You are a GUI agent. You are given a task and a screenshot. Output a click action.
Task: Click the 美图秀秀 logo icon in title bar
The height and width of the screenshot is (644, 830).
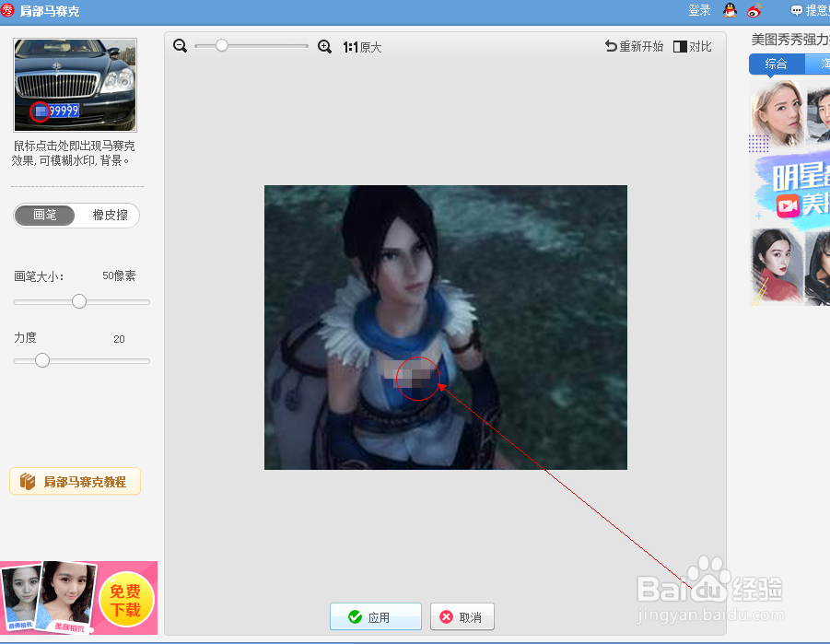[8, 10]
